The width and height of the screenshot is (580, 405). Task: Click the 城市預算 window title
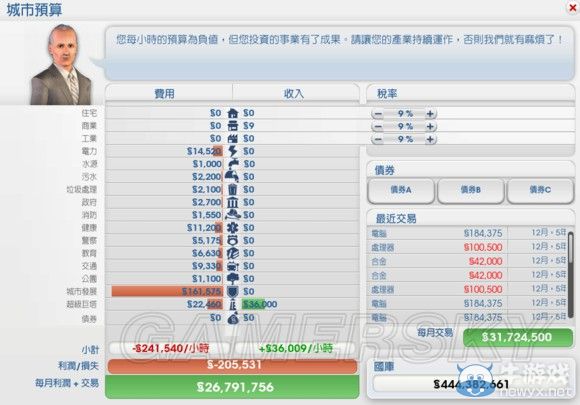34,10
